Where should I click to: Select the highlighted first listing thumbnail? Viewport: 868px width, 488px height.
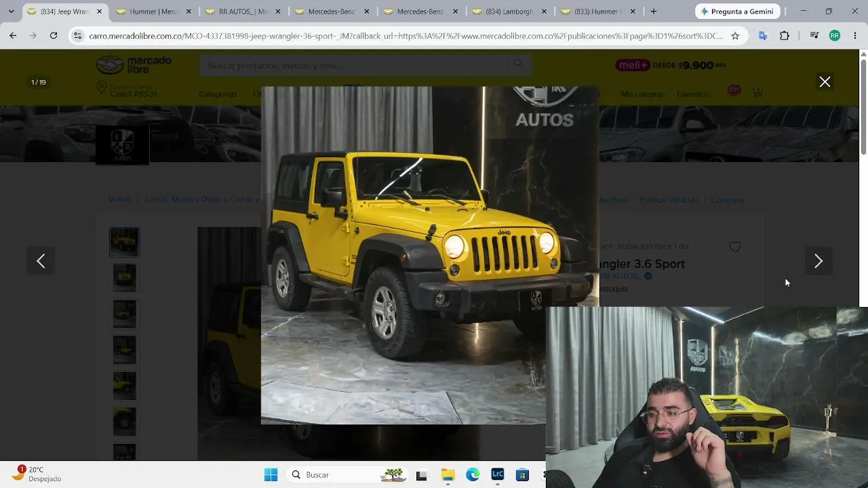point(124,242)
